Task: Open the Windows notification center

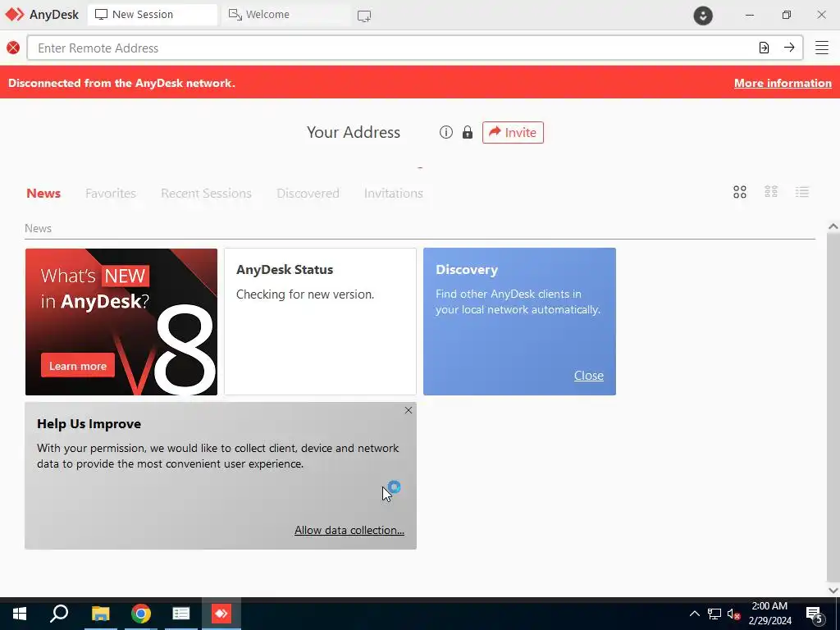Action: tap(815, 615)
